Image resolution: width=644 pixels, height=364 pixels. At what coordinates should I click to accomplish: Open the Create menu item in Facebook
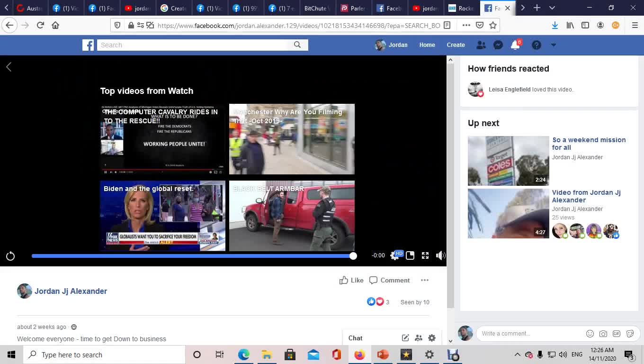[x=456, y=45]
